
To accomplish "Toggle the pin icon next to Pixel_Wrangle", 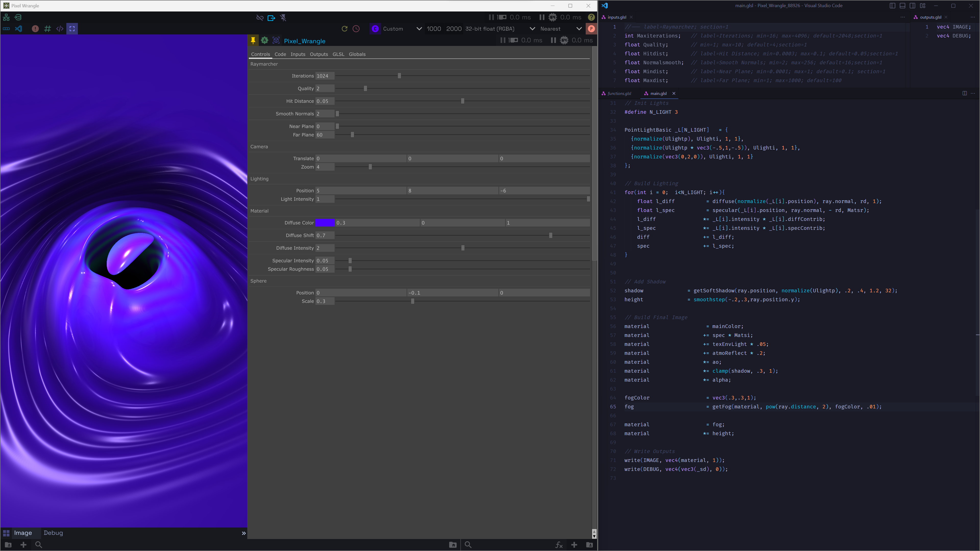I will pyautogui.click(x=253, y=40).
